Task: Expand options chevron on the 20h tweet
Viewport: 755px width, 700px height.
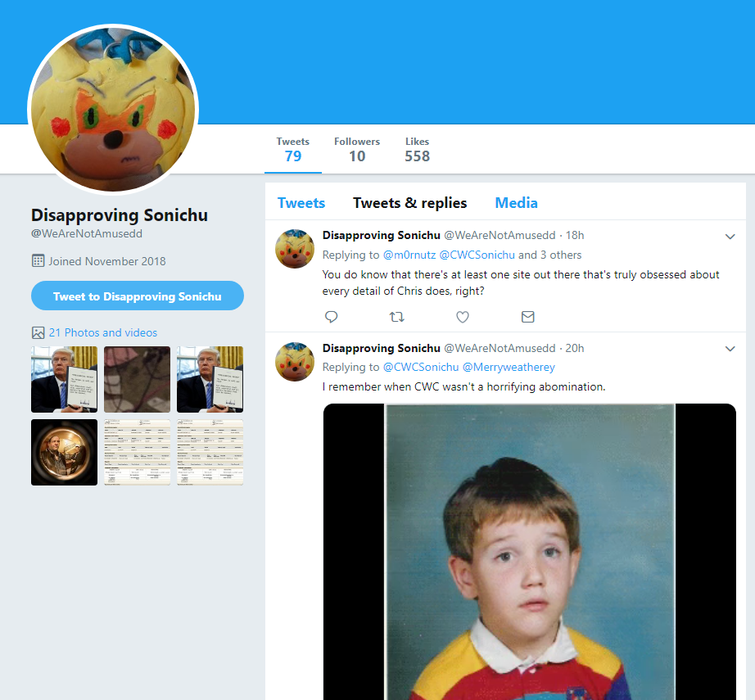Action: (730, 349)
